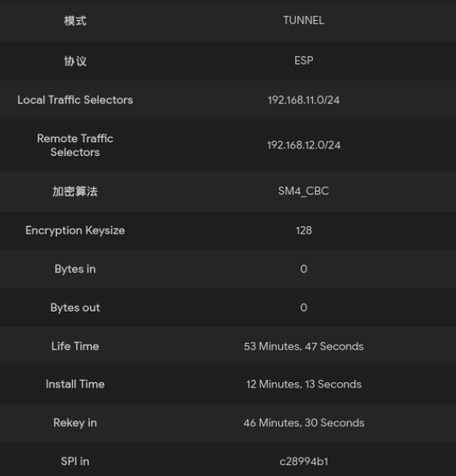Click the 46 Minutes, 30 Seconds value
This screenshot has height=476, width=456.
[x=304, y=423]
